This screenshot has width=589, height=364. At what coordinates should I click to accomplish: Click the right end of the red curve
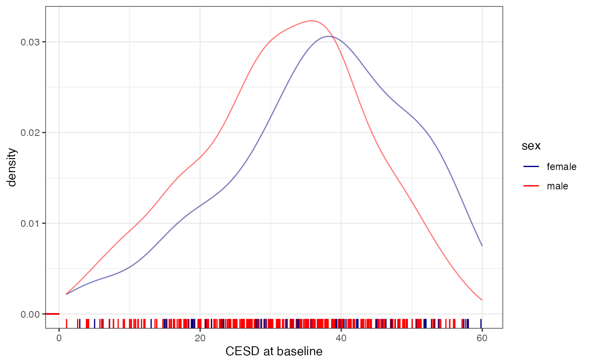[482, 300]
